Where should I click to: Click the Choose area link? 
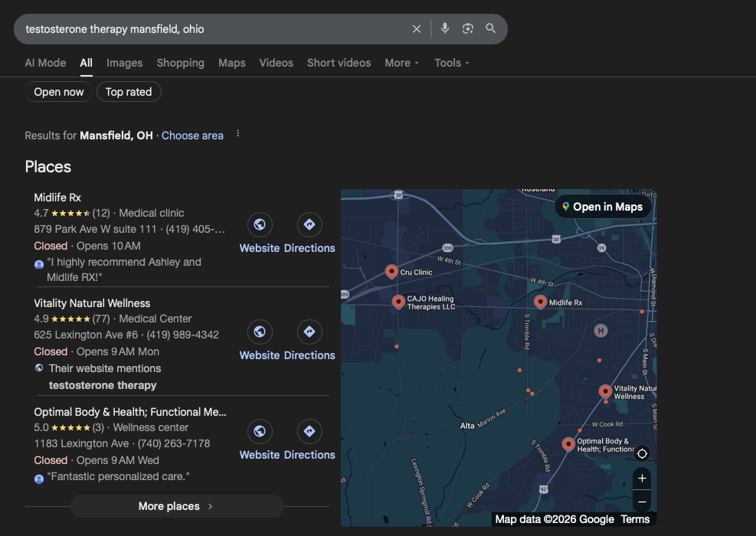[192, 136]
